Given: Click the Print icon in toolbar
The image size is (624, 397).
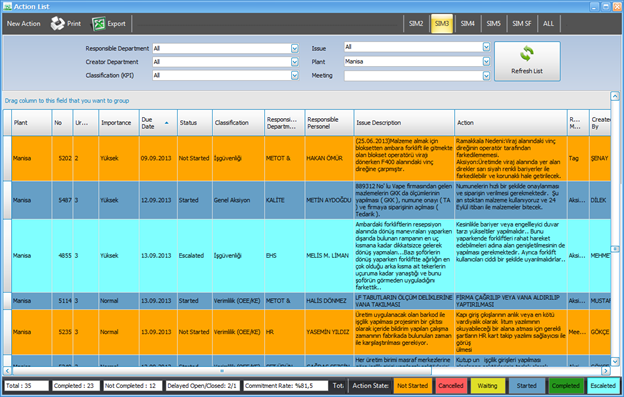Looking at the screenshot, I should tap(57, 23).
